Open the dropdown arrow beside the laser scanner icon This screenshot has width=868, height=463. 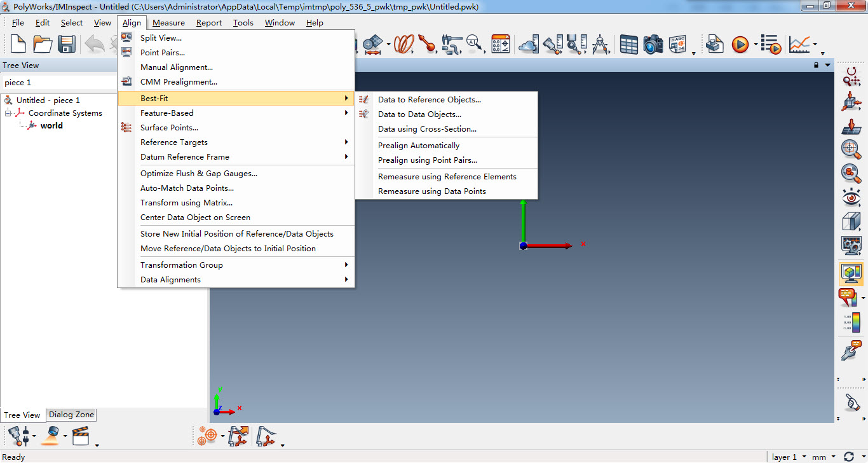click(x=65, y=436)
